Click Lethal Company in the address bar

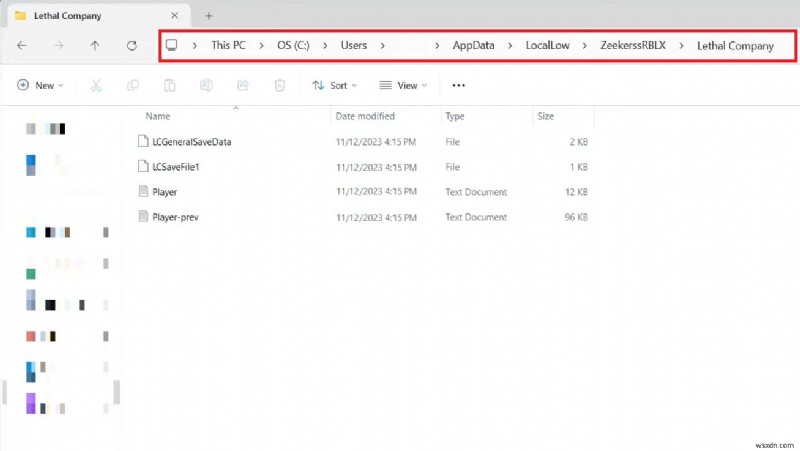point(735,46)
